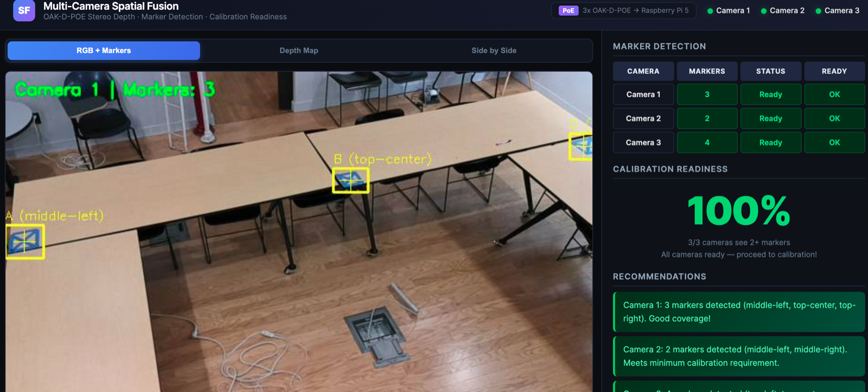868x392 pixels.
Task: Open the Camera 1 recommendation card
Action: (x=739, y=312)
